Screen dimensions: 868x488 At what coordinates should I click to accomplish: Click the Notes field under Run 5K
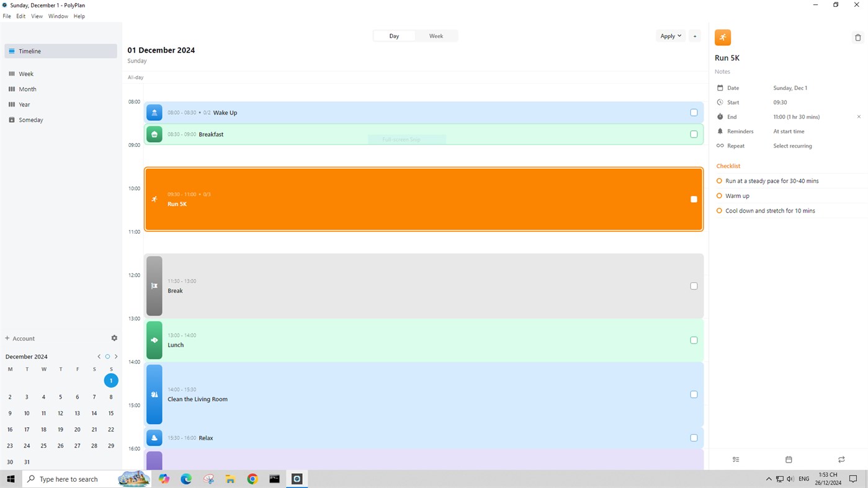pos(722,72)
